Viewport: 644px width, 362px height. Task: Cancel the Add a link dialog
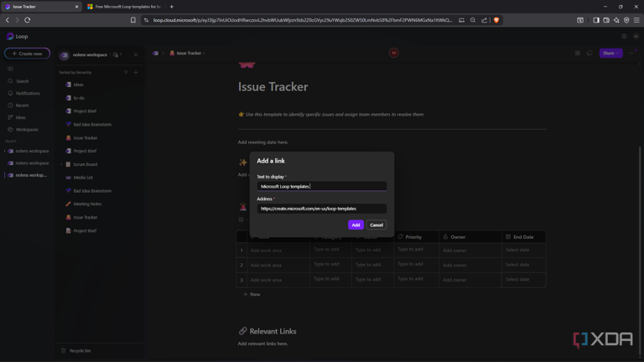(377, 225)
